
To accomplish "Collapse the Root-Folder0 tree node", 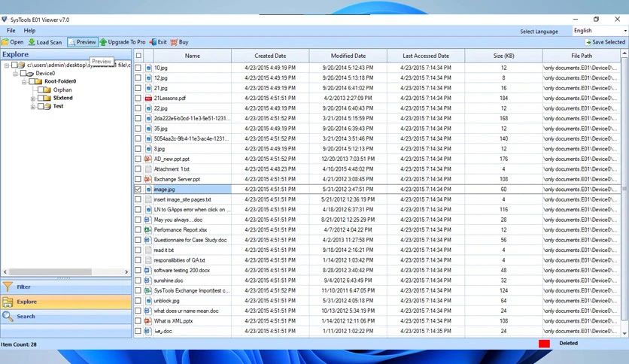I will [24, 81].
